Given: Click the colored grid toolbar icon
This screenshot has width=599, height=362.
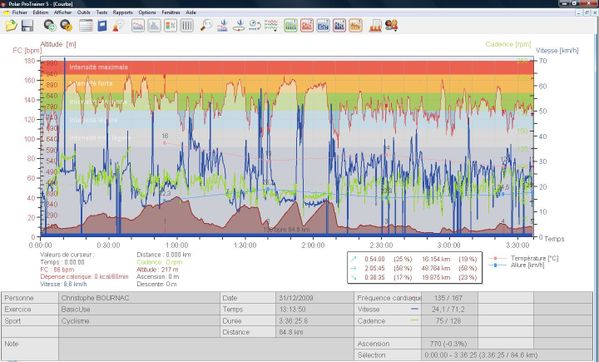Looking at the screenshot, I should point(170,26).
